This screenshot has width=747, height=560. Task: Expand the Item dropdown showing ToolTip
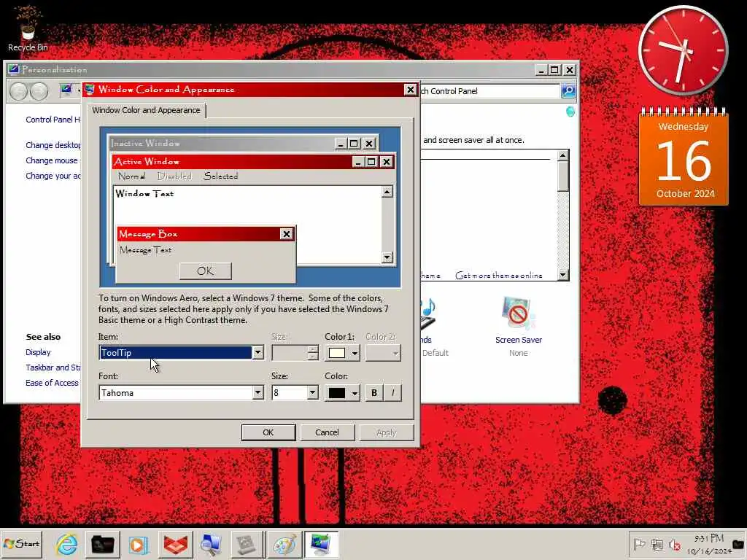258,353
